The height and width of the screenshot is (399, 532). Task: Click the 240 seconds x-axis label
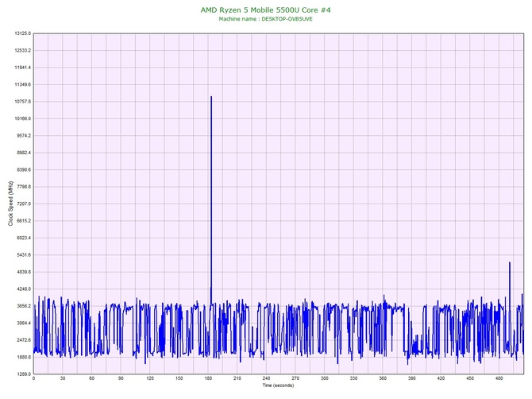[x=266, y=378]
